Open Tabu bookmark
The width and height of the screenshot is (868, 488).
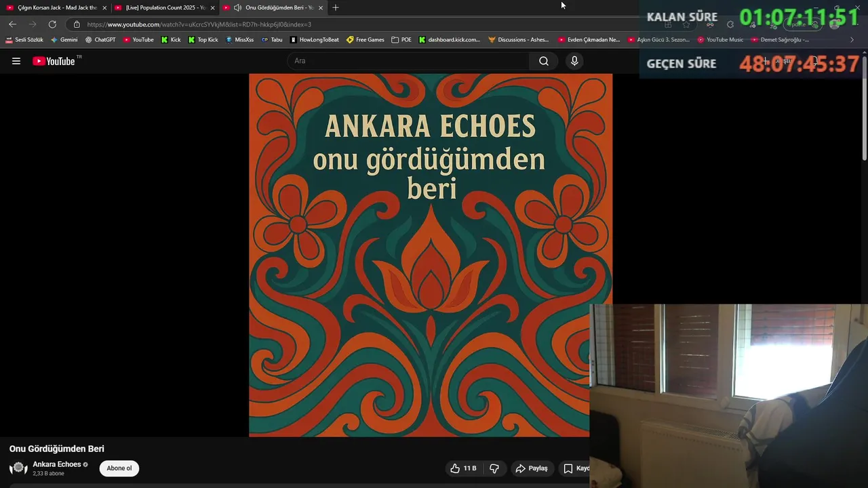[272, 40]
